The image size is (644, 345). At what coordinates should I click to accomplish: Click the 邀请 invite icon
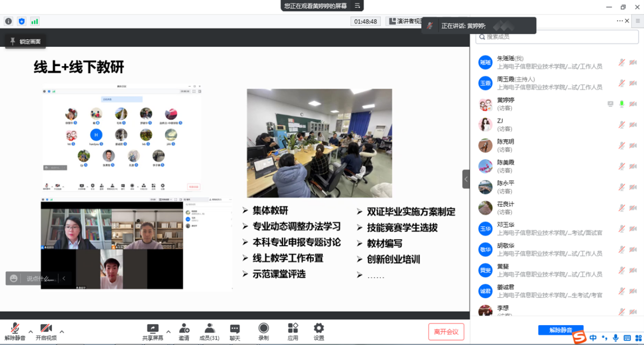tap(184, 328)
